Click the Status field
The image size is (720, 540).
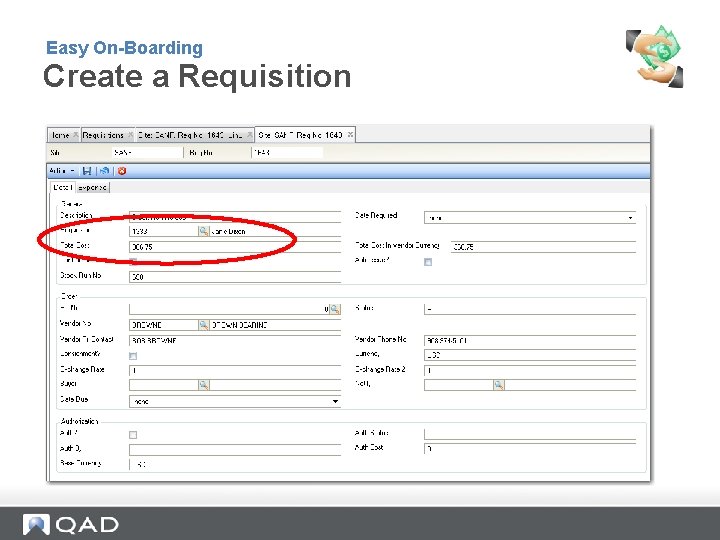[x=530, y=309]
